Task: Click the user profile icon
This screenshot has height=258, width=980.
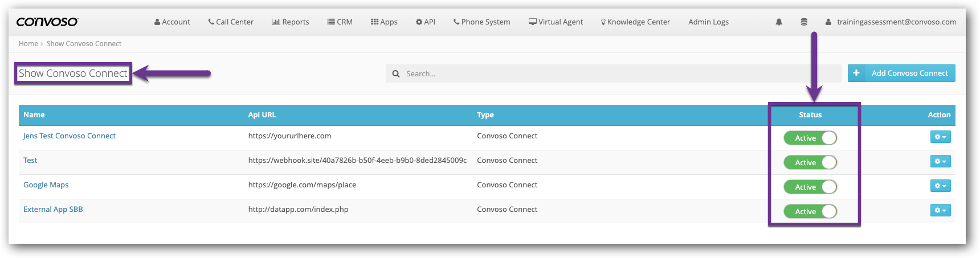Action: coord(828,22)
